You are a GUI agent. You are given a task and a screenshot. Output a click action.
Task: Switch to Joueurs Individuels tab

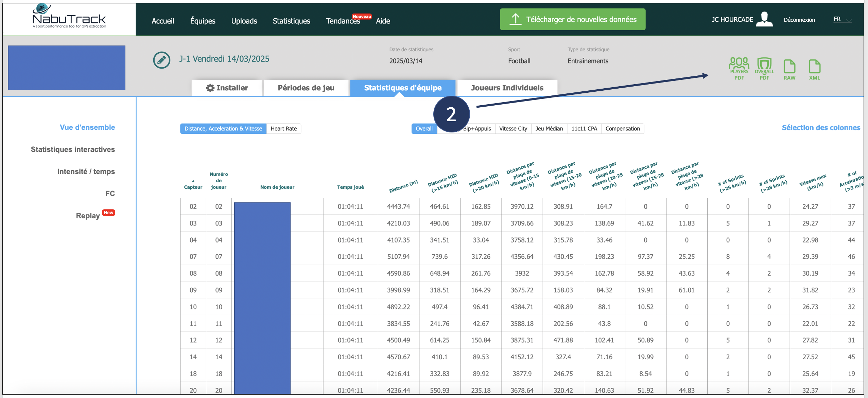tap(507, 88)
